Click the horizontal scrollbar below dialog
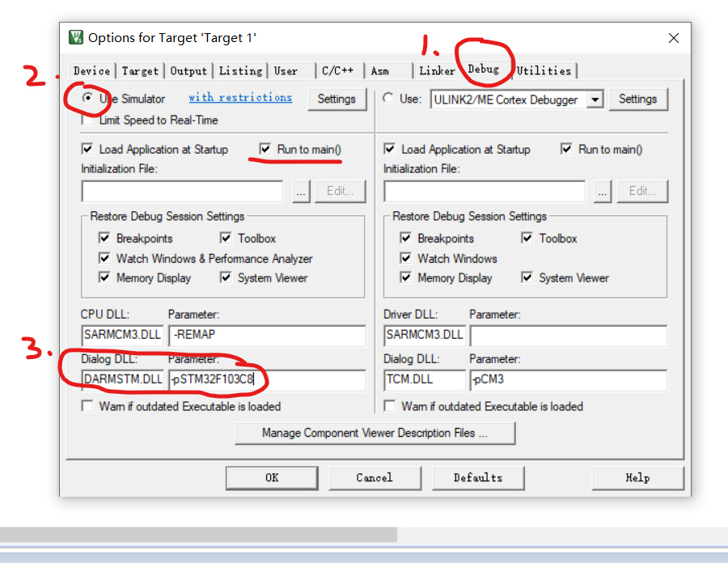The image size is (728, 563). pos(198,534)
